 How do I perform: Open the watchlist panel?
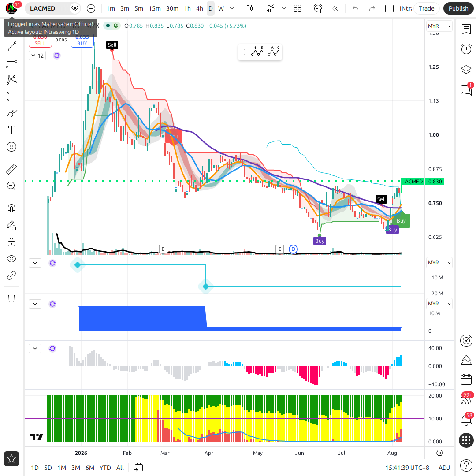click(466, 30)
